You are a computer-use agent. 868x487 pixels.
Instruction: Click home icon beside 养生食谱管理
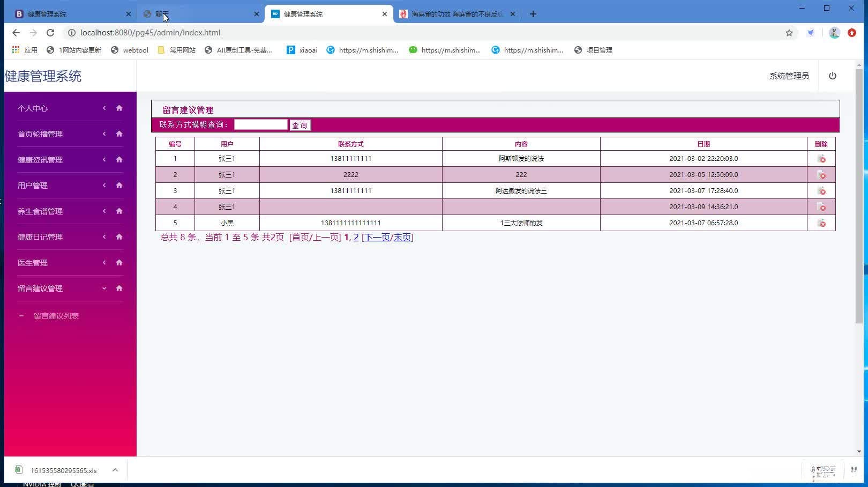click(x=119, y=211)
